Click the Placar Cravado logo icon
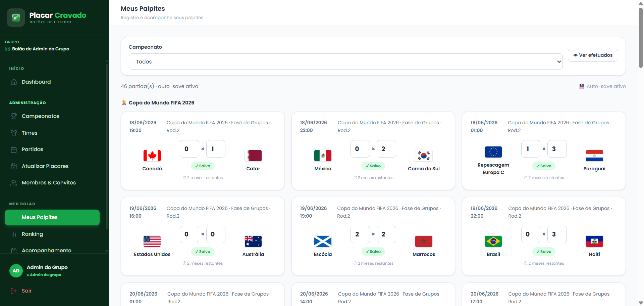The width and height of the screenshot is (644, 306). tap(16, 17)
